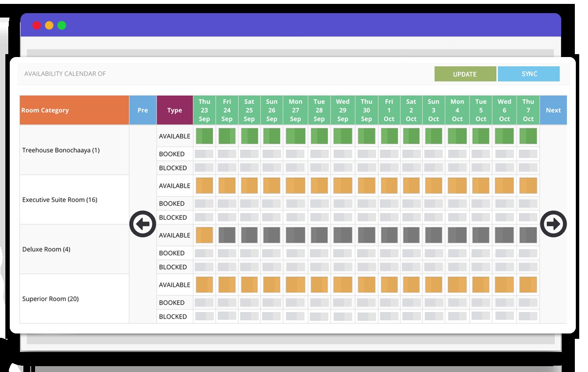Viewport: 588px width, 372px height.
Task: Select the Treehouse Bonochaaya (1) room category
Action: [x=61, y=150]
